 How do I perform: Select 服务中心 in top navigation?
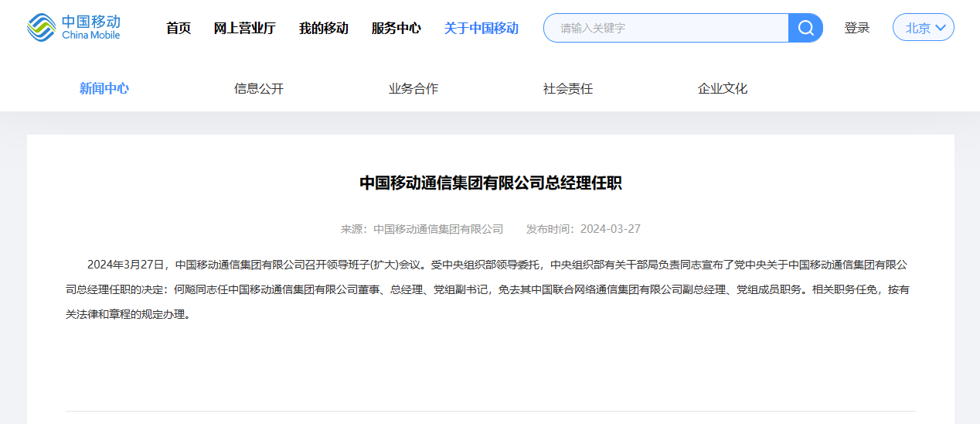396,28
